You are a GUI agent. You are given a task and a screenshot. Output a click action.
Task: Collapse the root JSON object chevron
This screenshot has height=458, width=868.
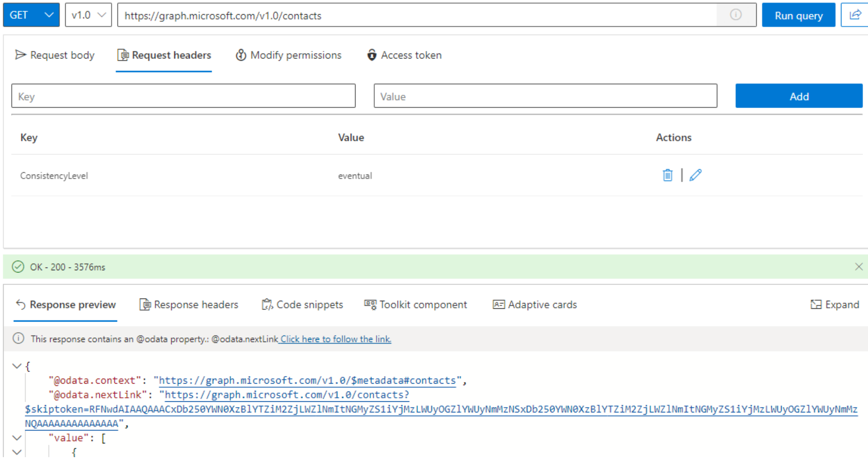tap(17, 366)
